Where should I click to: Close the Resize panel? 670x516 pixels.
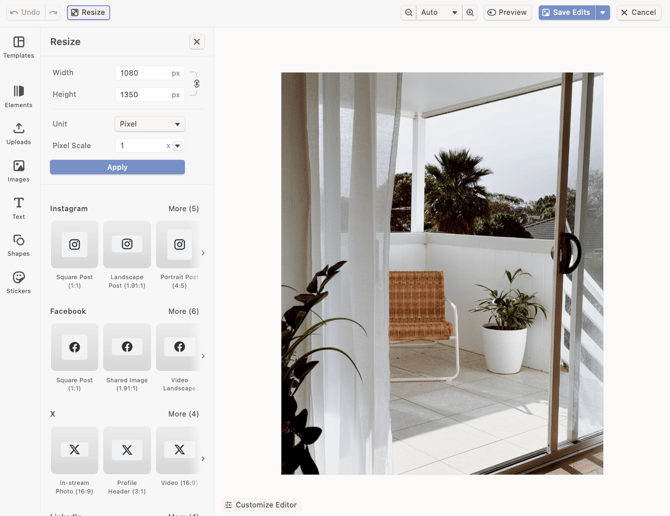pyautogui.click(x=197, y=41)
